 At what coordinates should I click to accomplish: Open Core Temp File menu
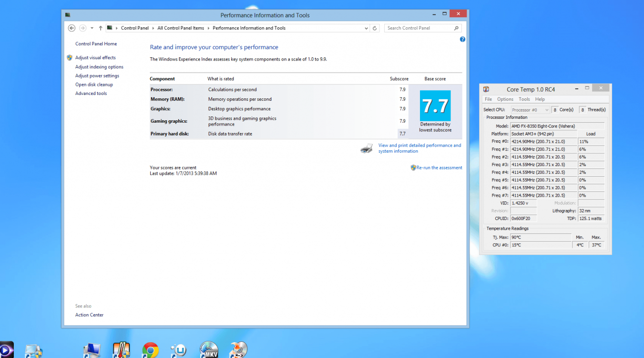tap(488, 99)
